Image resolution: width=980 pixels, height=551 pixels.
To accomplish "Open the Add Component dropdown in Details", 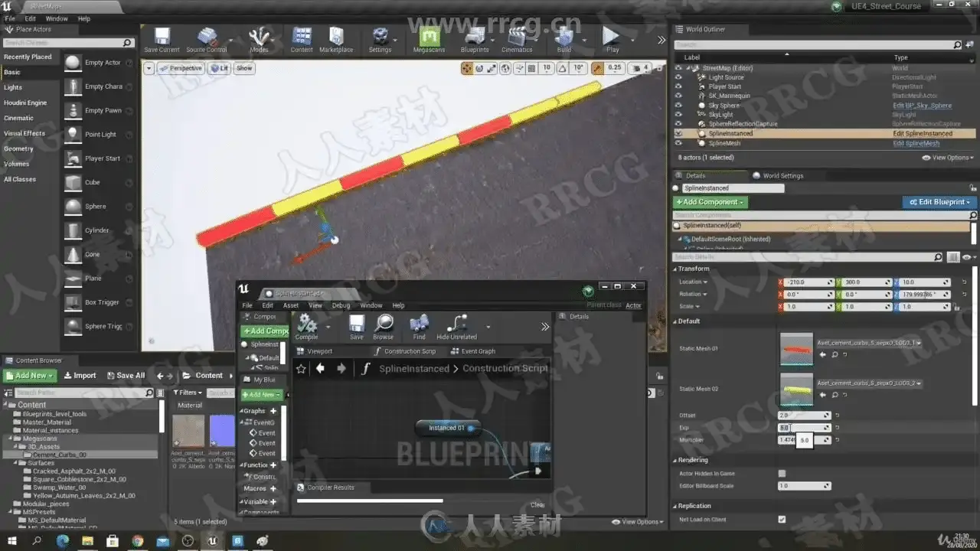I will coord(710,202).
